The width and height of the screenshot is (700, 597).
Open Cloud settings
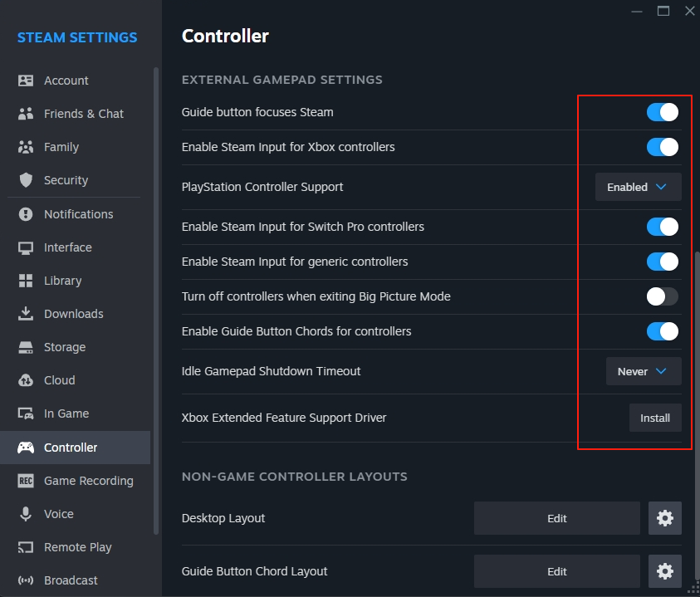click(75, 380)
